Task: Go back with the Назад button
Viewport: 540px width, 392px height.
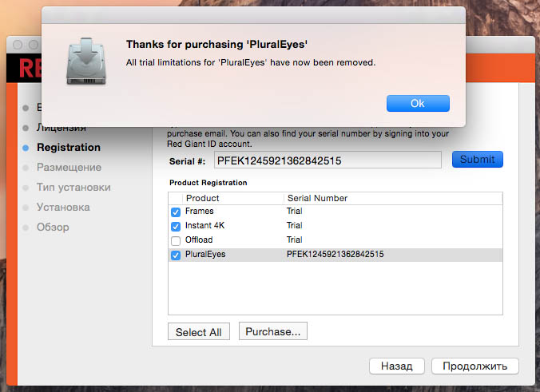Action: click(x=397, y=366)
